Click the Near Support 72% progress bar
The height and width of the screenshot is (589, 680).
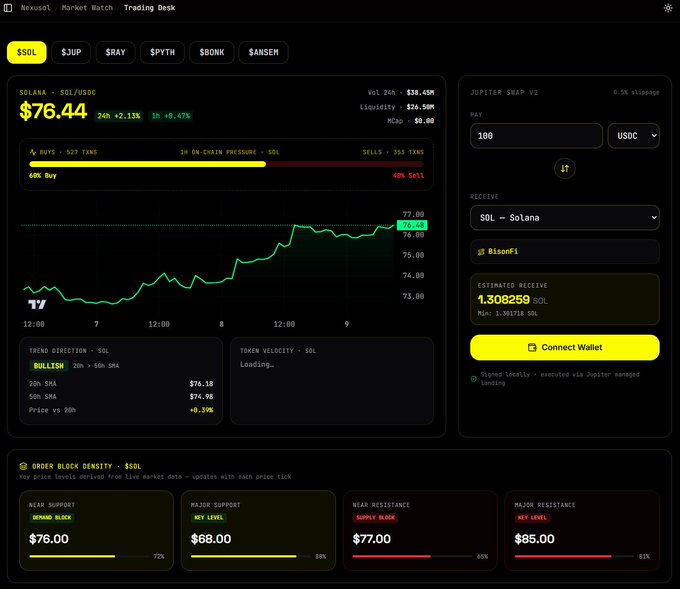[x=90, y=556]
